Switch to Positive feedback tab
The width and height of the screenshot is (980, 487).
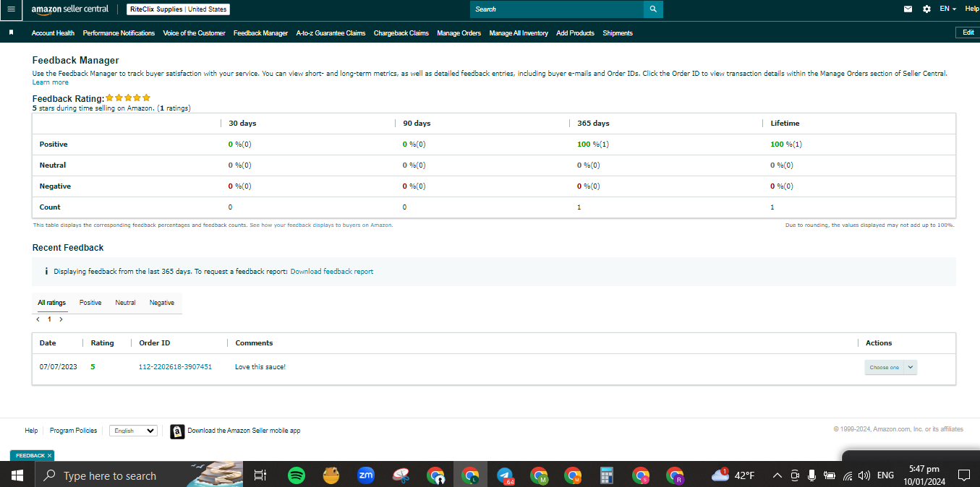point(90,303)
